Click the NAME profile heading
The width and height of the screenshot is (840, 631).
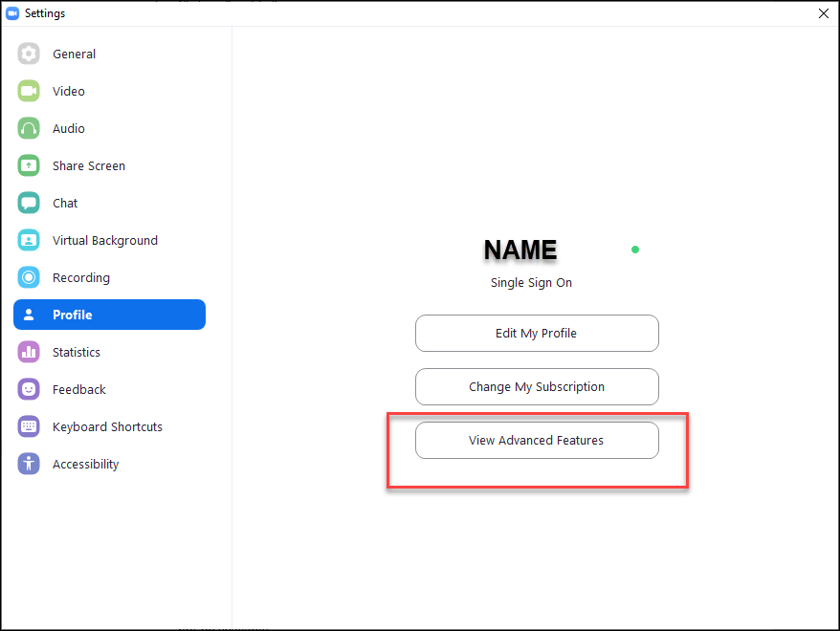520,250
